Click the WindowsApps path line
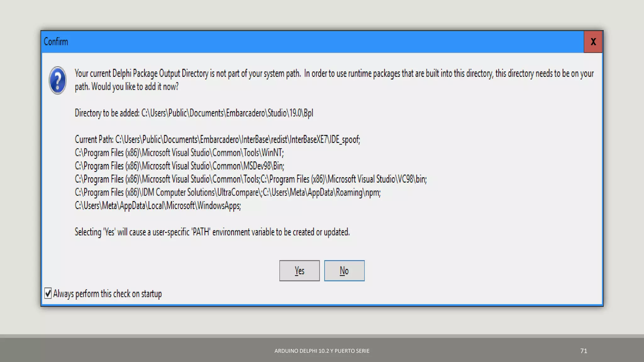The image size is (644, 362). (x=158, y=206)
